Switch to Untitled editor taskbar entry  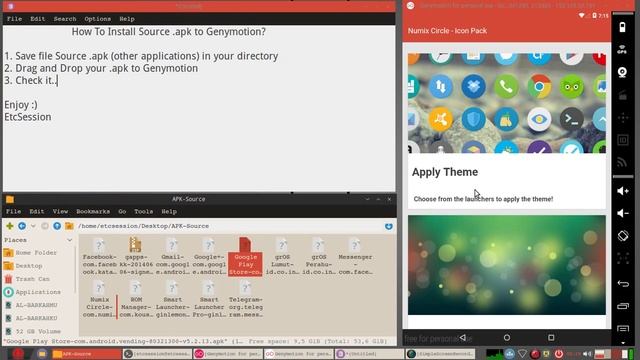coord(369,354)
